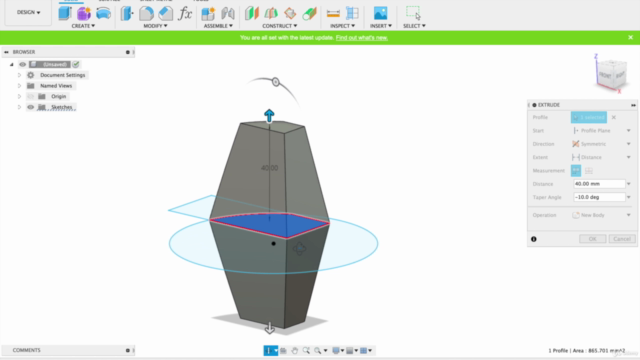Click the Browser panel options dot

(x=127, y=52)
